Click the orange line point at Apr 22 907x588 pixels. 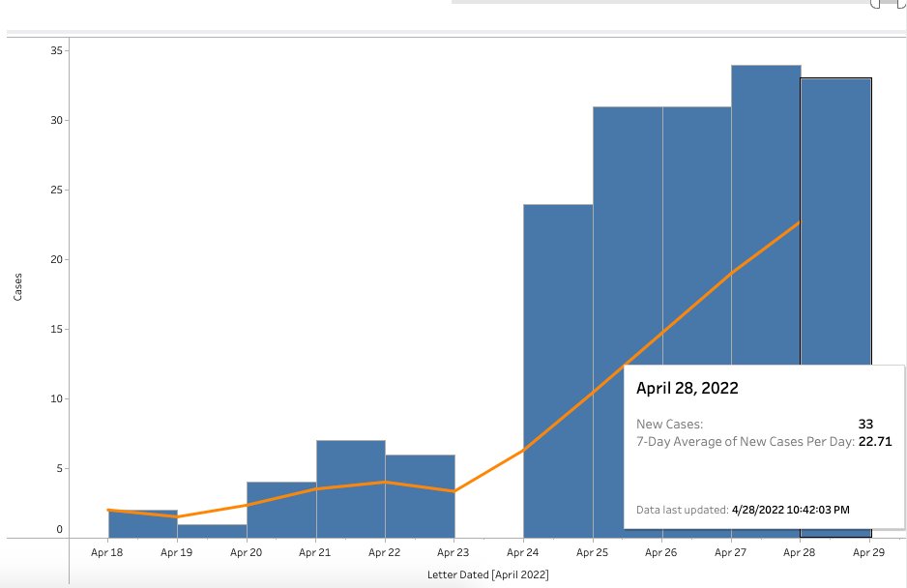tap(385, 482)
